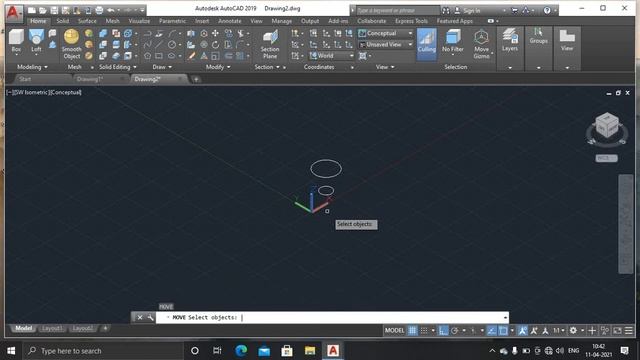
Task: Select the Move Gizmo tool
Action: click(x=482, y=44)
